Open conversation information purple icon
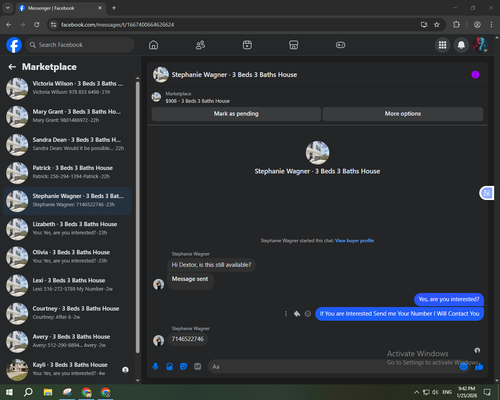Screen dimensions: 500x400 [475, 75]
